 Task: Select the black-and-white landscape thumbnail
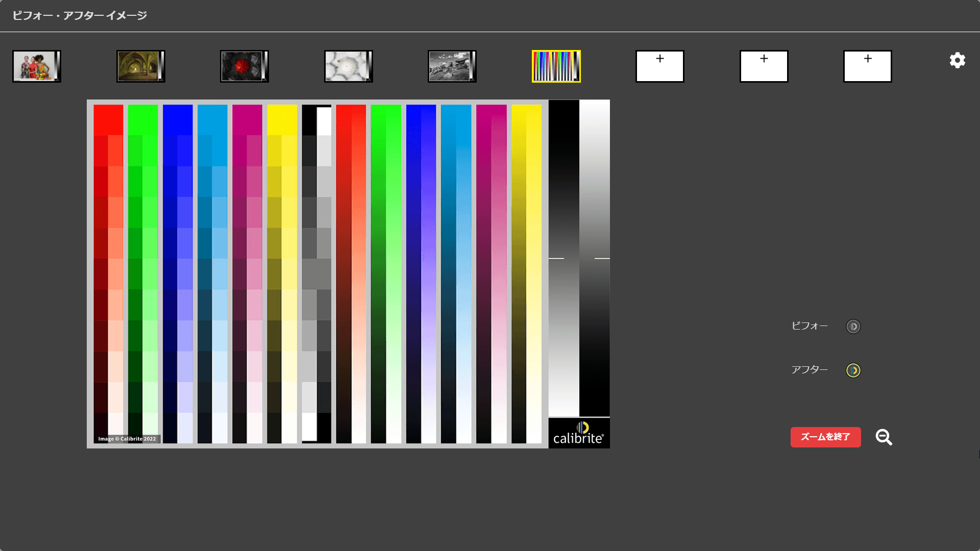[452, 66]
